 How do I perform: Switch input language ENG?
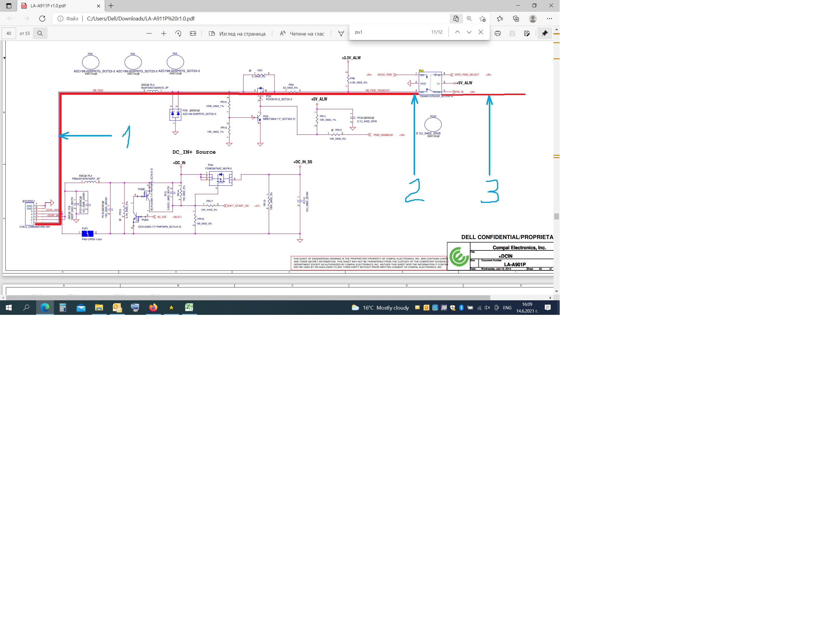click(x=507, y=308)
